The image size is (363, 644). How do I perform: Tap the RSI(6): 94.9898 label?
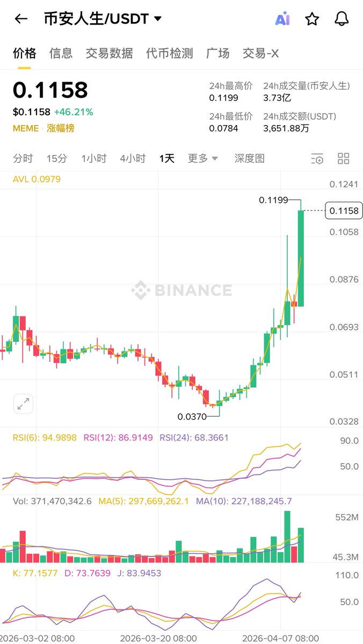tap(45, 437)
